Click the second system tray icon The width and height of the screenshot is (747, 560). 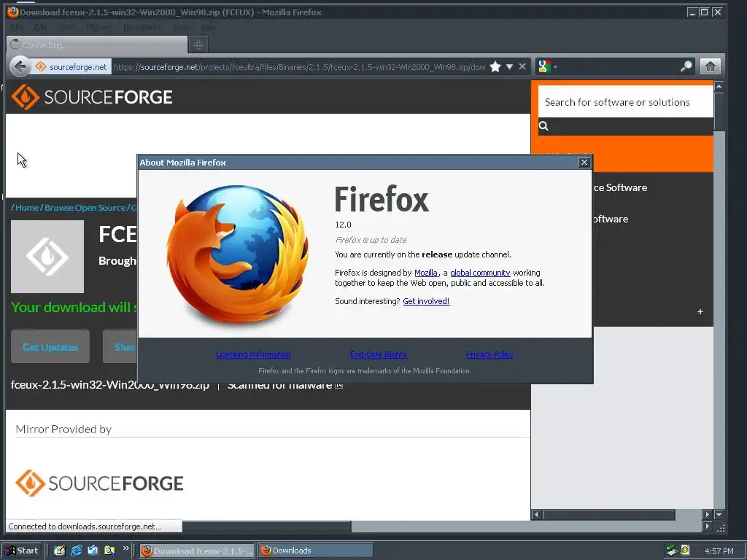pyautogui.click(x=684, y=550)
